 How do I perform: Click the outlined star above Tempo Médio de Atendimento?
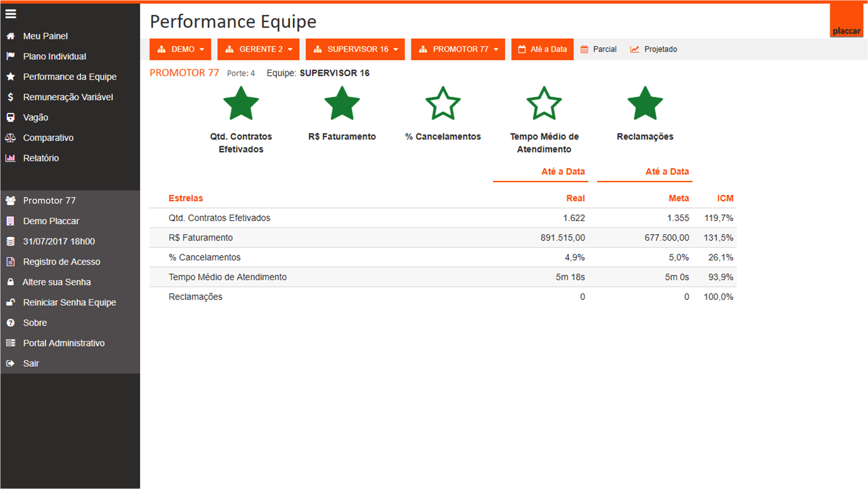point(544,103)
